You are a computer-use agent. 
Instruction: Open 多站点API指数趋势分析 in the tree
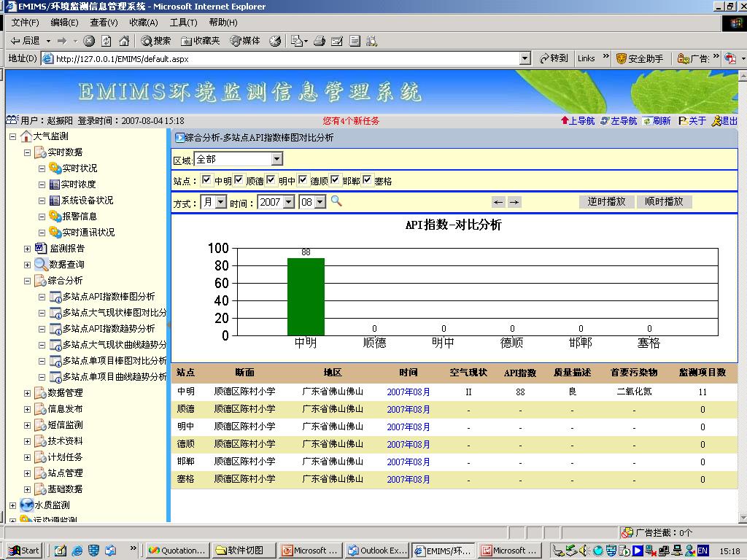click(x=109, y=329)
